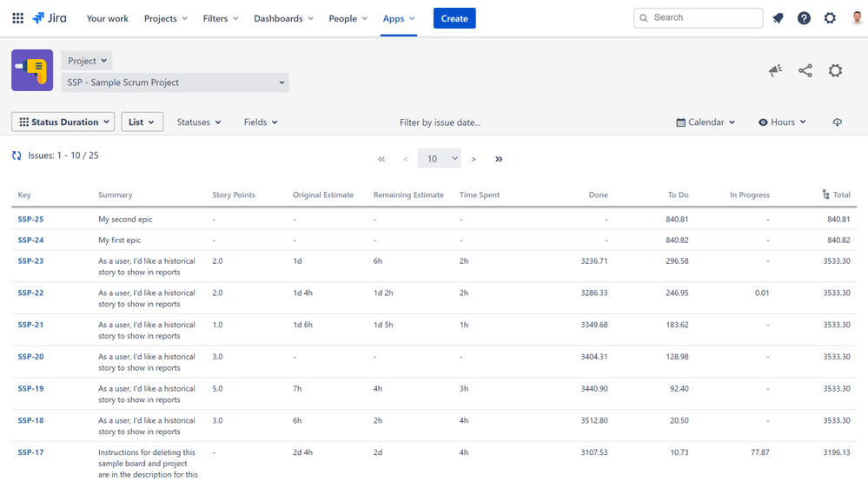Click the Summary column header
This screenshot has height=481, width=868.
116,195
